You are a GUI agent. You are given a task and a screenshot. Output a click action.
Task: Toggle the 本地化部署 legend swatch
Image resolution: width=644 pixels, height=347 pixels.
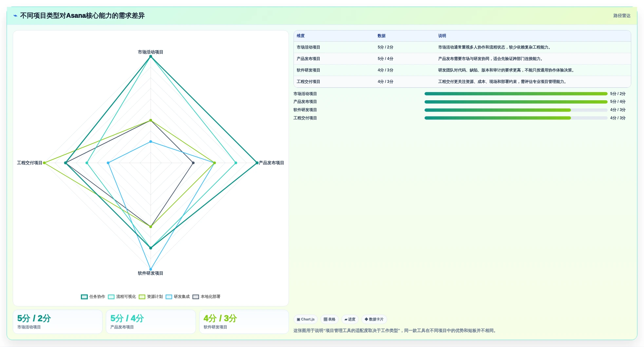tap(196, 297)
